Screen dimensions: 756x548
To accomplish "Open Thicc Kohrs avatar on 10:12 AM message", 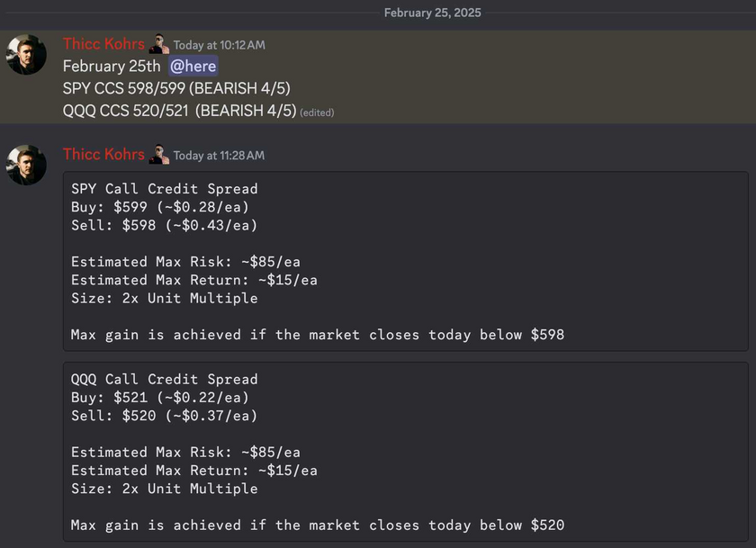I will [x=26, y=54].
